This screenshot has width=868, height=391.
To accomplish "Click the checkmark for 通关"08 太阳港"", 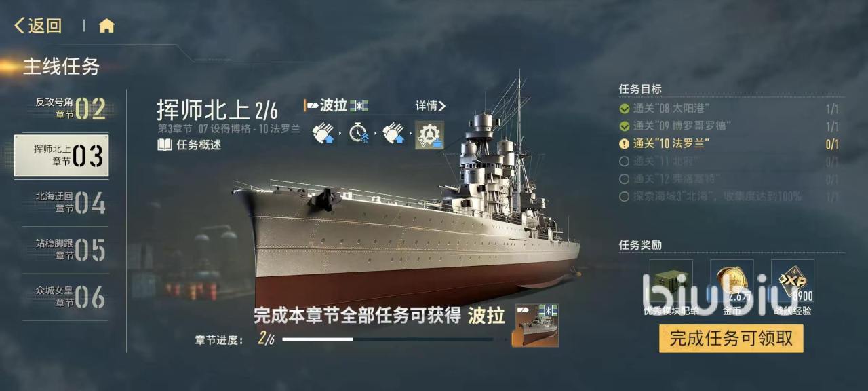I will pyautogui.click(x=625, y=108).
